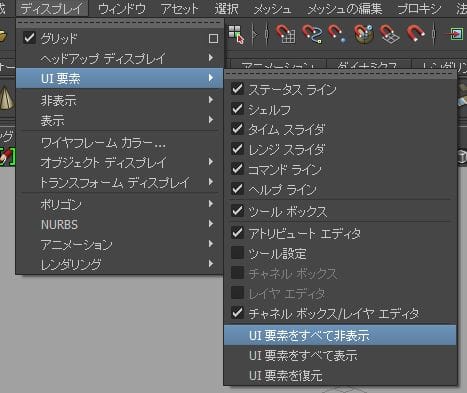Enable the Snap to Projected Center magnet
467x393 pixels.
tap(363, 34)
